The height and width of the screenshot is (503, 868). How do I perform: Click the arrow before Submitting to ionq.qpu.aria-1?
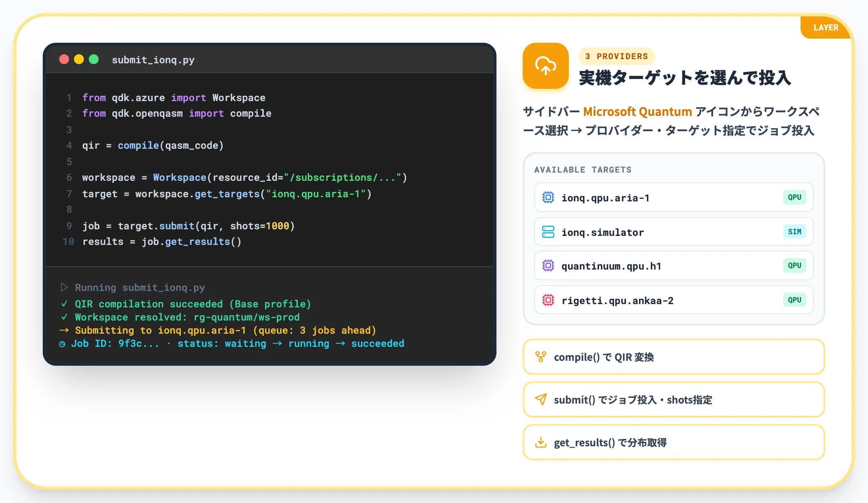point(64,330)
